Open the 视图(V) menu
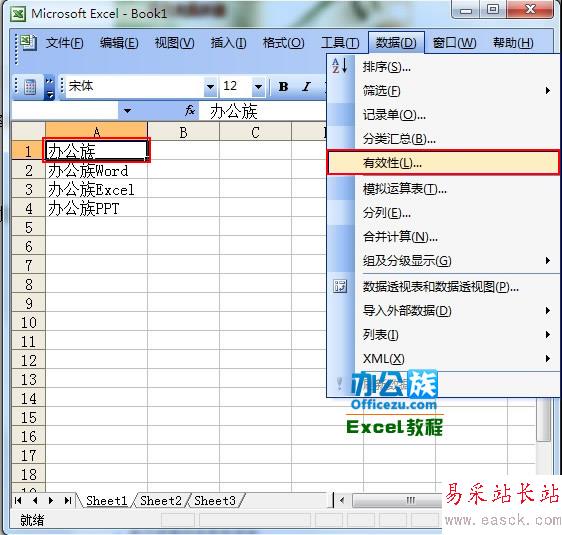This screenshot has height=535, width=562. 174,43
